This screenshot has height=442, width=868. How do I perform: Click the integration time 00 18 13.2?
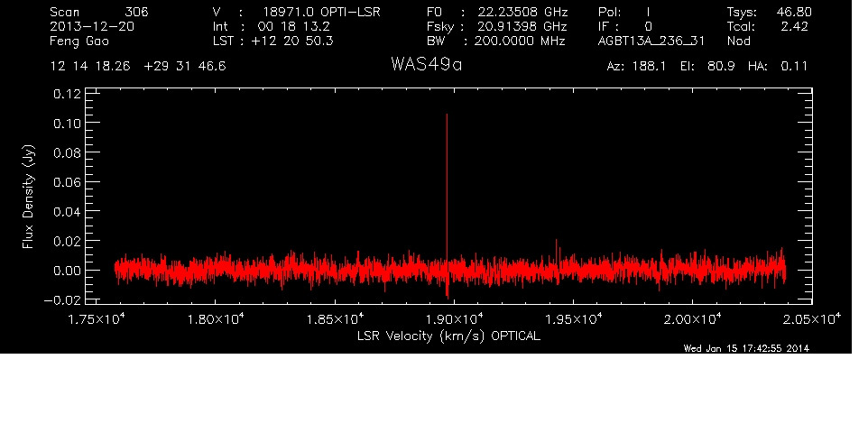(294, 26)
